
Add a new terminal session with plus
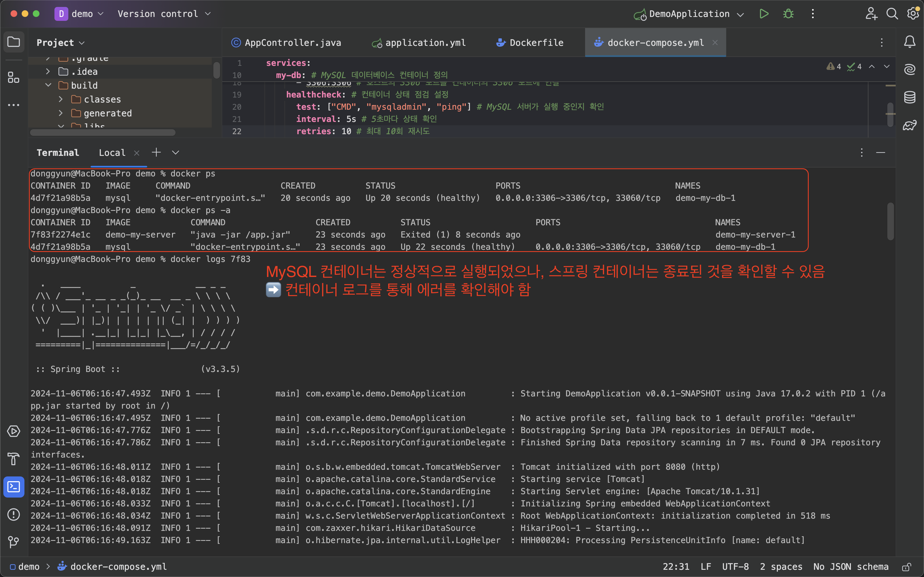click(156, 153)
